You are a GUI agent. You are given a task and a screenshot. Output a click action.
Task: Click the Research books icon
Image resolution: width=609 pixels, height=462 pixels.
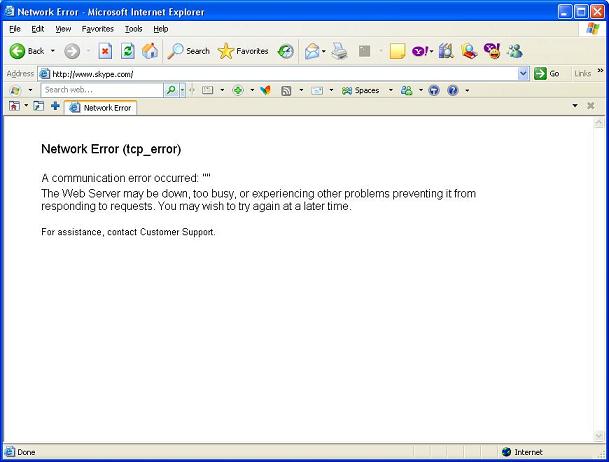[x=446, y=51]
